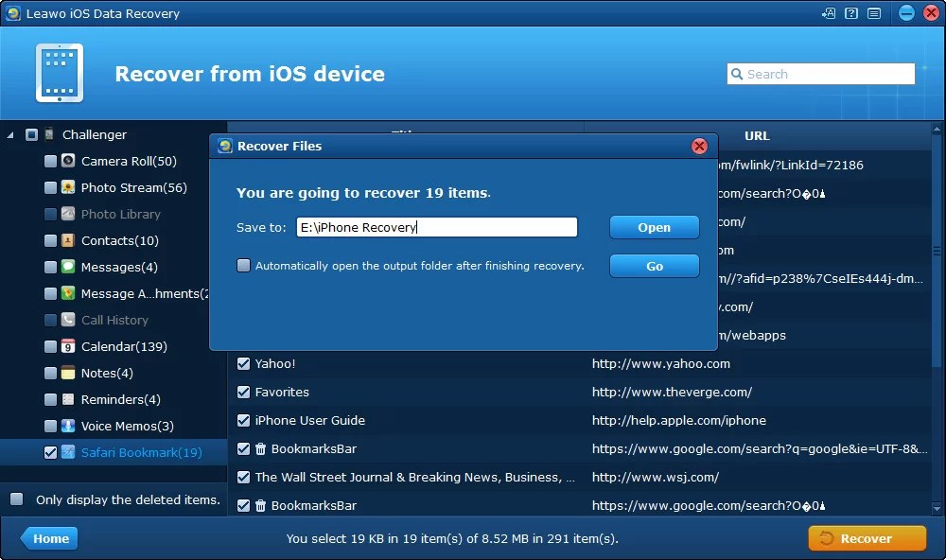946x560 pixels.
Task: Click the orange Recover button
Action: [x=867, y=538]
